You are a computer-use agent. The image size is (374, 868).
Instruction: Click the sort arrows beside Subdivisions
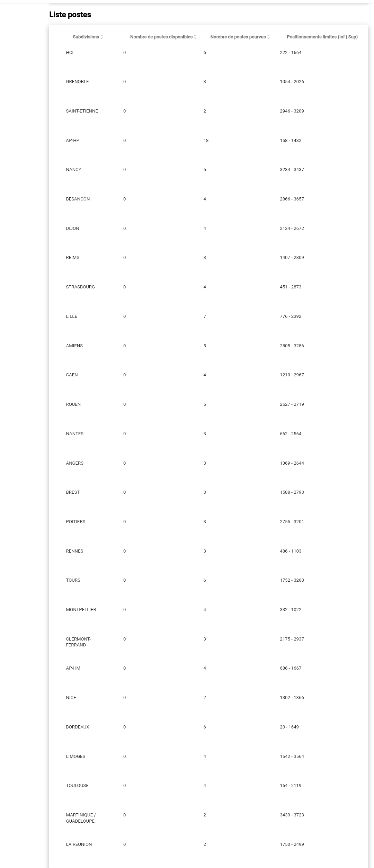[101, 37]
